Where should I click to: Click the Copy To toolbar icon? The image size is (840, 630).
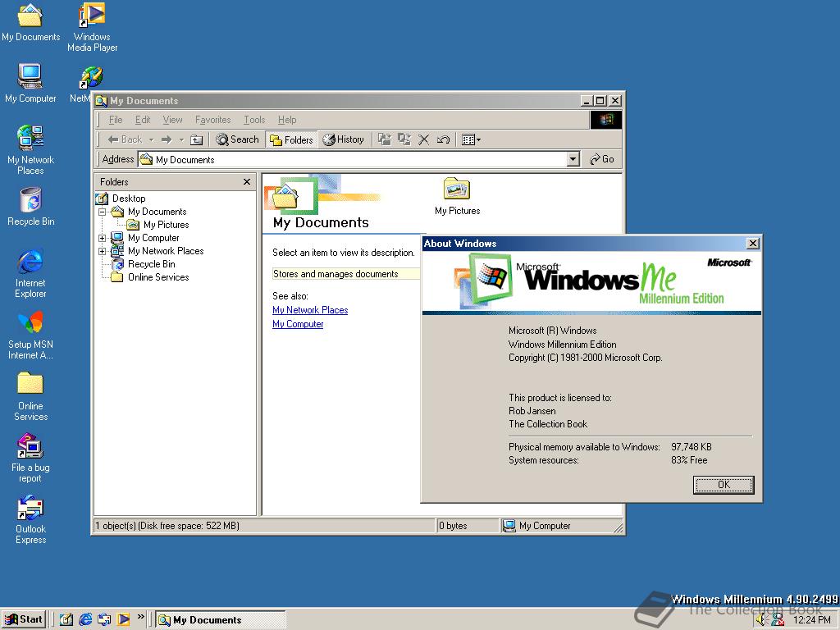pos(404,139)
